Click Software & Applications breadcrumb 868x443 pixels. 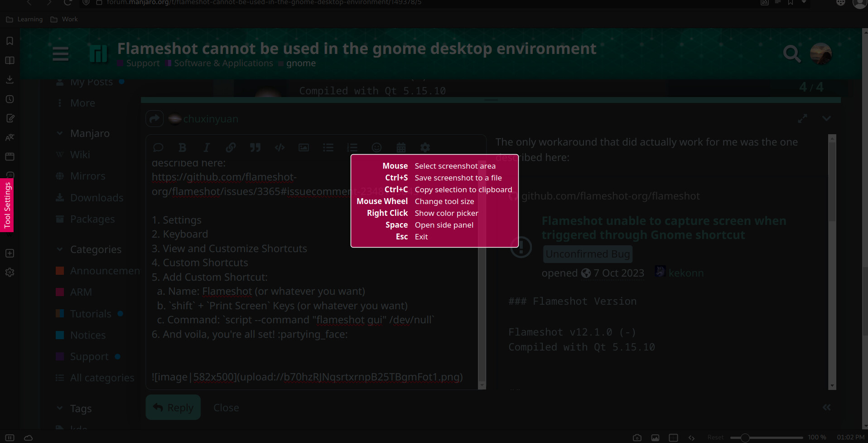click(223, 63)
